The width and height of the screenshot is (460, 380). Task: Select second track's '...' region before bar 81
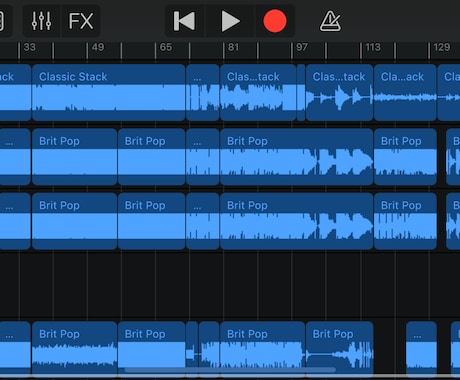(203, 157)
